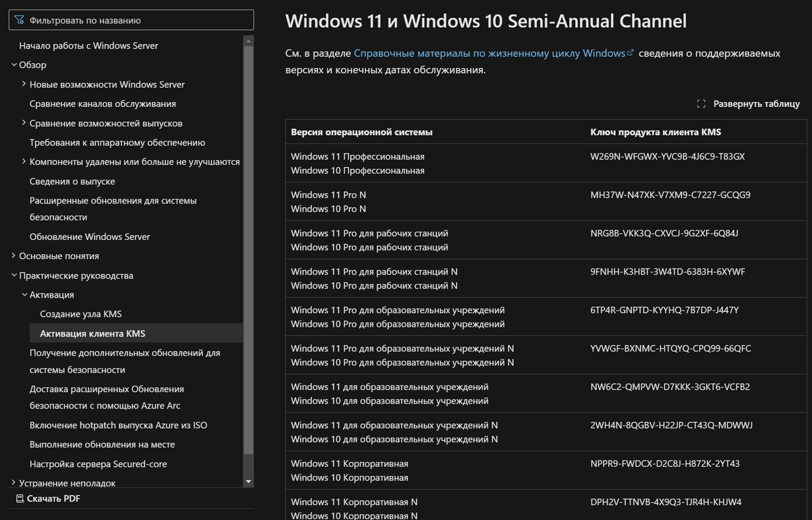Screen dimensions: 812x520
Task: Expand the 'Основные понятия' section
Action: [x=14, y=256]
